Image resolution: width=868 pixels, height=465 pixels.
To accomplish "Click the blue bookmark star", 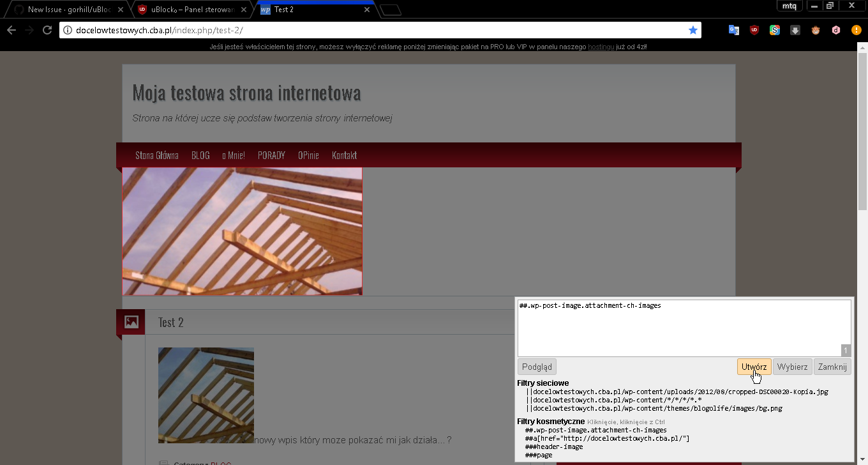I will pos(693,30).
